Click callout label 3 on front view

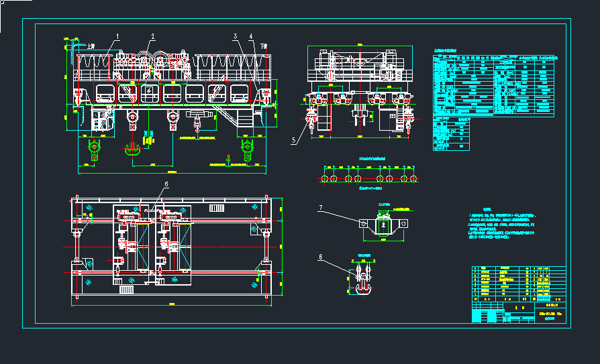tap(236, 36)
